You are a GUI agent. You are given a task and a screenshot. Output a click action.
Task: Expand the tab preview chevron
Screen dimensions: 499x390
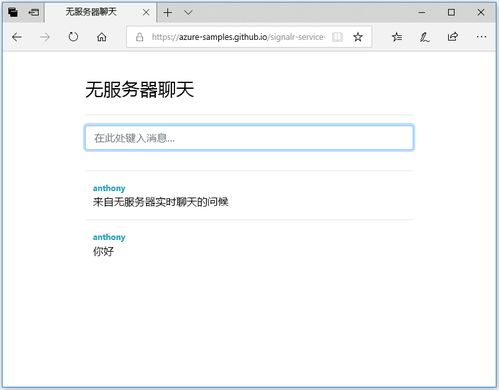click(x=188, y=13)
